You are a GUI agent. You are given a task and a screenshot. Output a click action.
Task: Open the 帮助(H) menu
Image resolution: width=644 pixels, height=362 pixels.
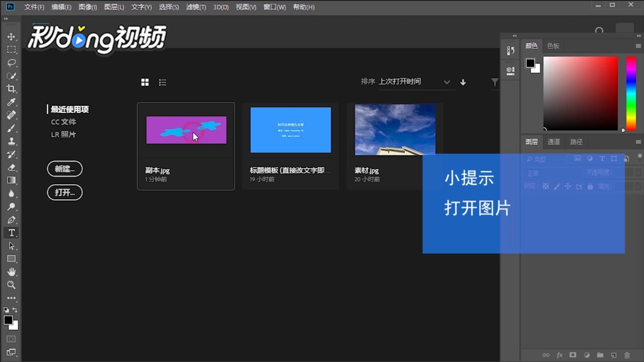304,7
